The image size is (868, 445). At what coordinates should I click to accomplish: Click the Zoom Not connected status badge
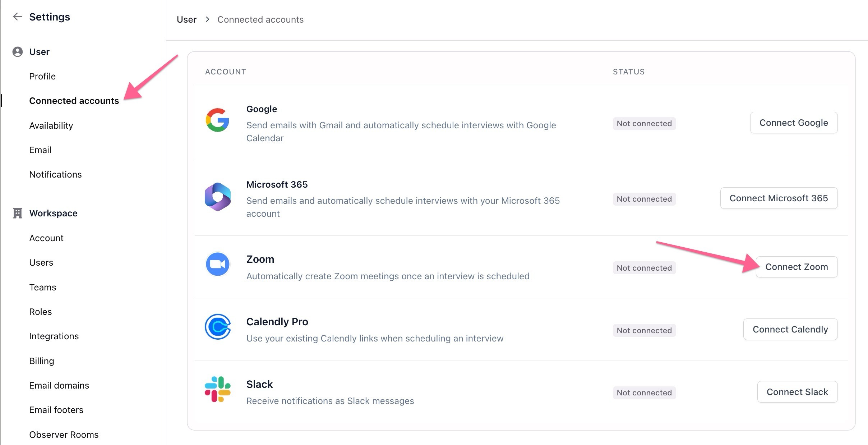point(644,268)
